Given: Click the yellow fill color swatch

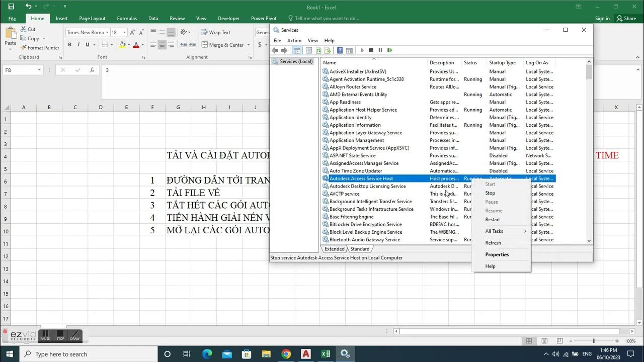Looking at the screenshot, I should click(122, 45).
